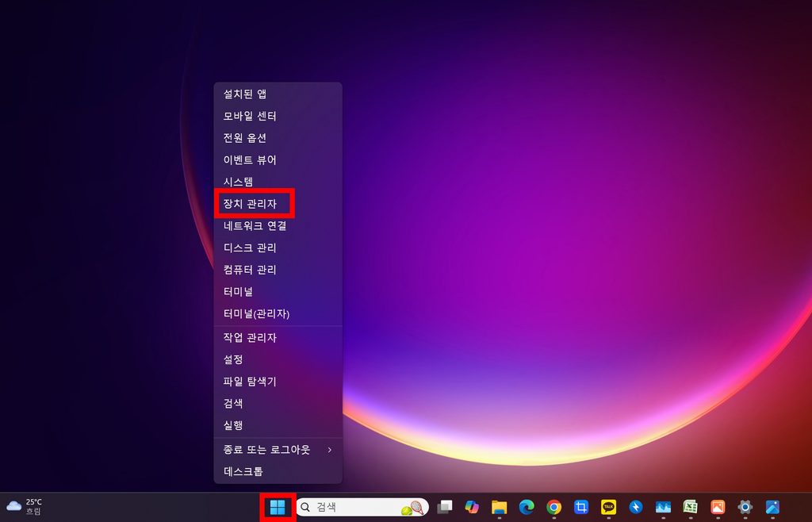Open the weather widget showing 25°C
Image resolution: width=812 pixels, height=522 pixels.
pyautogui.click(x=25, y=507)
